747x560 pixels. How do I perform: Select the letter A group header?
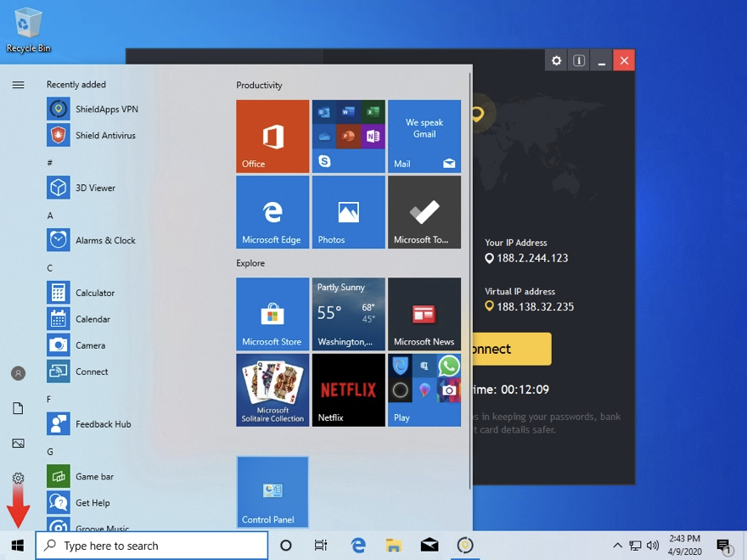(50, 216)
